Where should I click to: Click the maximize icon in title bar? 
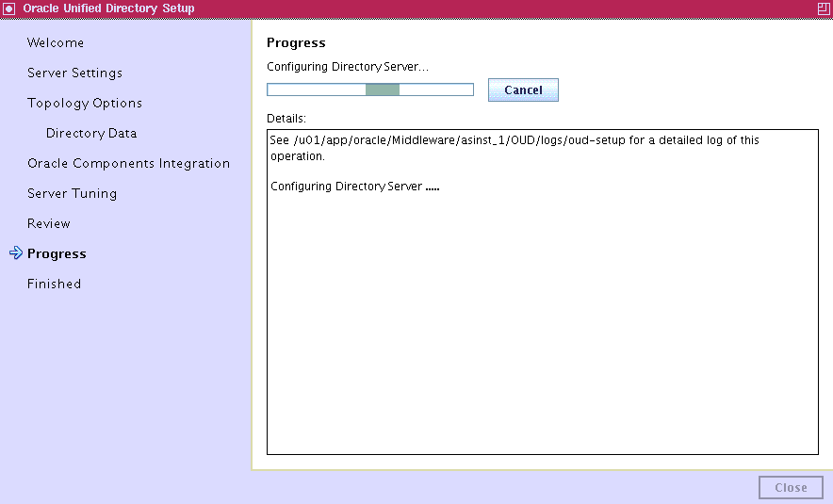point(824,8)
